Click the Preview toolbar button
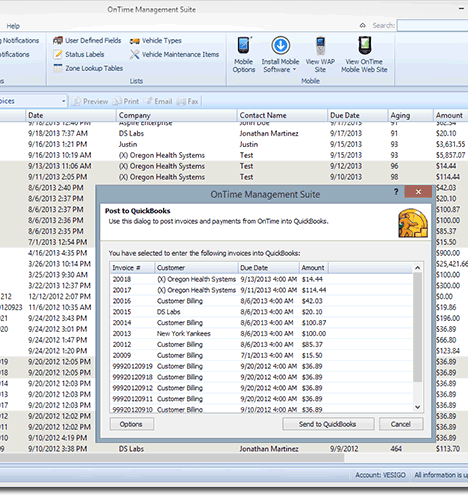 pos(90,101)
